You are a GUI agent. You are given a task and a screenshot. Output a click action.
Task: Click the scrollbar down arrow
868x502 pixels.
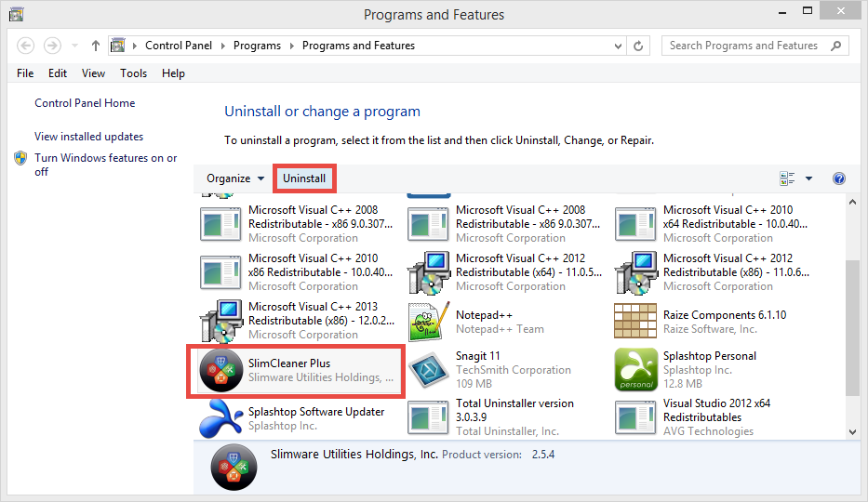pos(852,431)
